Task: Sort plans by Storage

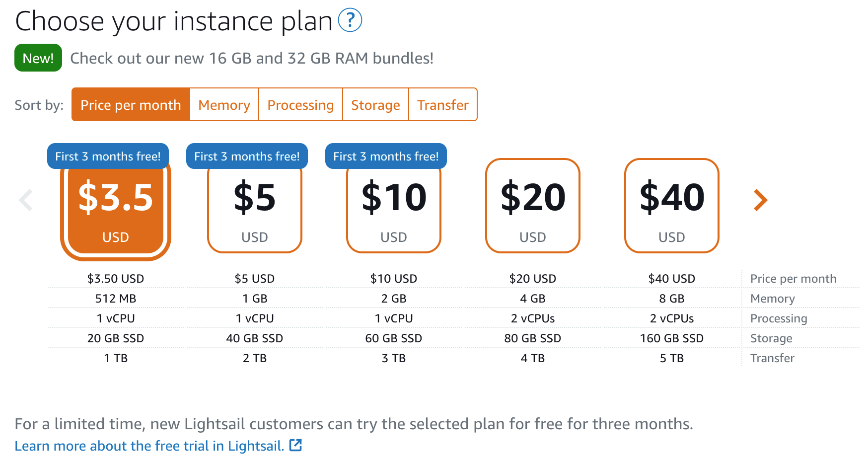Action: [375, 105]
